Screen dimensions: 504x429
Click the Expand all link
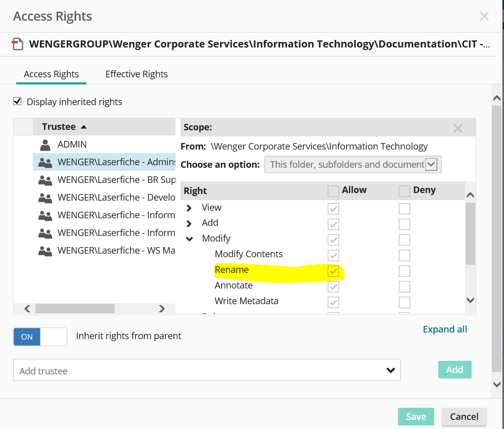pos(445,329)
